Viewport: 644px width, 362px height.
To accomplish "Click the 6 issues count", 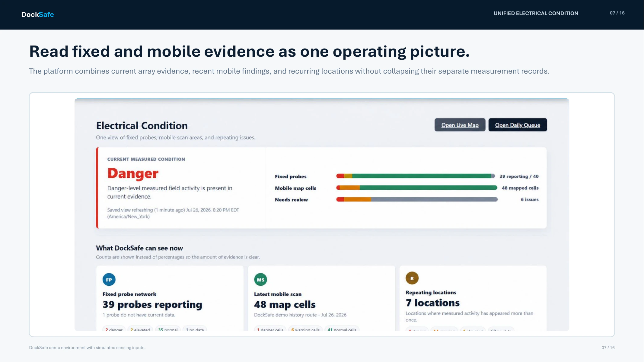I will 530,199.
